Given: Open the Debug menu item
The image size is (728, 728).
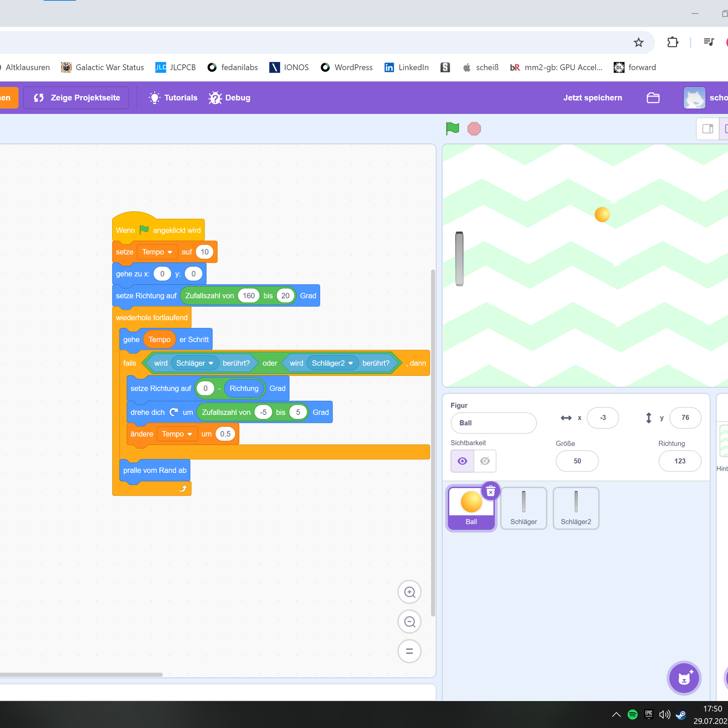Looking at the screenshot, I should click(229, 98).
